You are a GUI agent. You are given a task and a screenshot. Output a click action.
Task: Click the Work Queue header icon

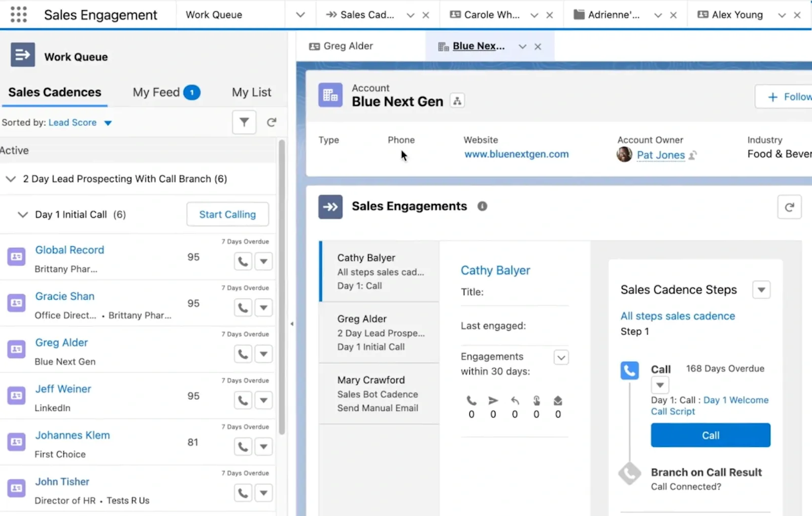click(x=23, y=55)
